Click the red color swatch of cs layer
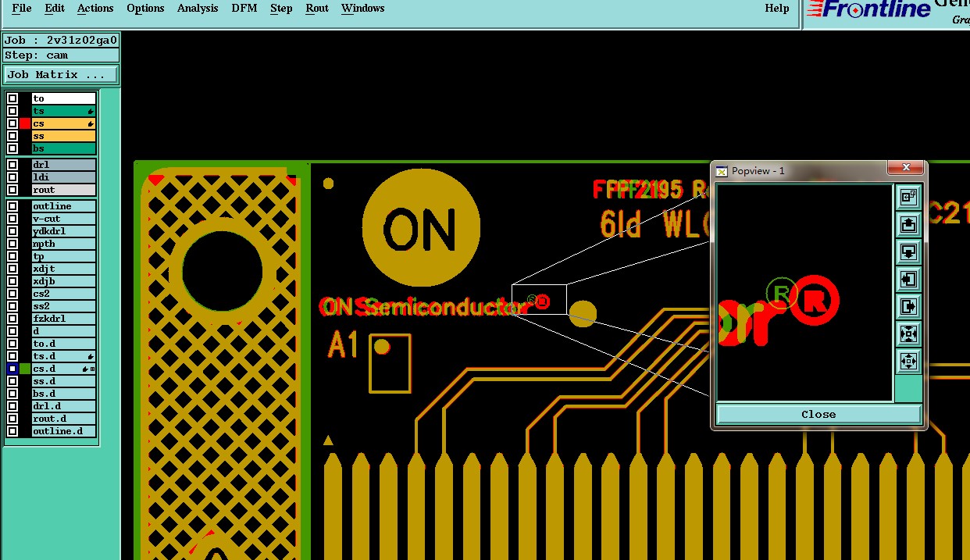Viewport: 970px width, 560px height. click(25, 124)
